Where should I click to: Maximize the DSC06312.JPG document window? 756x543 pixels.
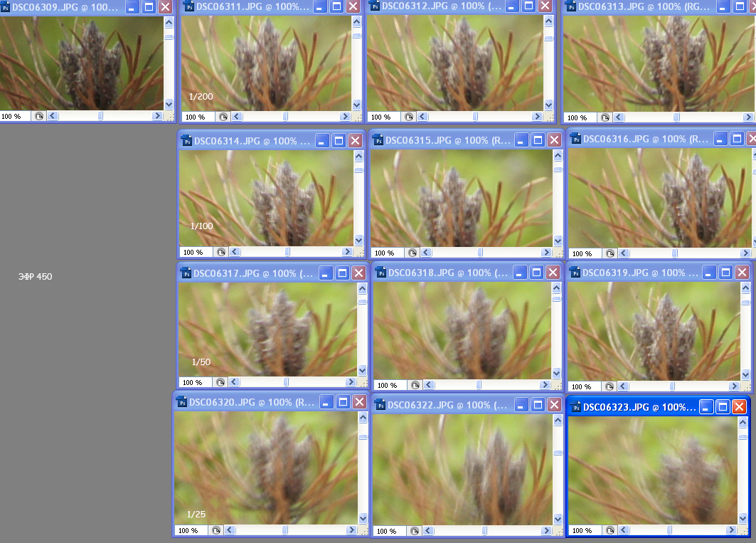(527, 6)
